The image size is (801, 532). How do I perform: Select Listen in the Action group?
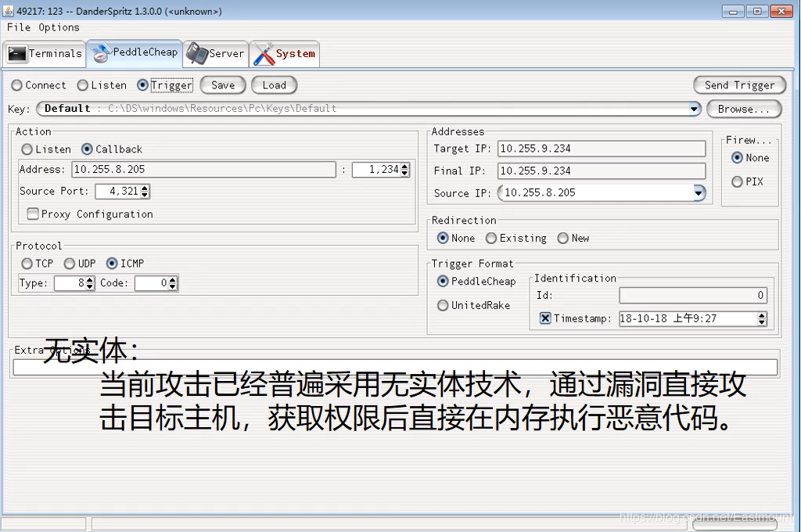coord(27,149)
